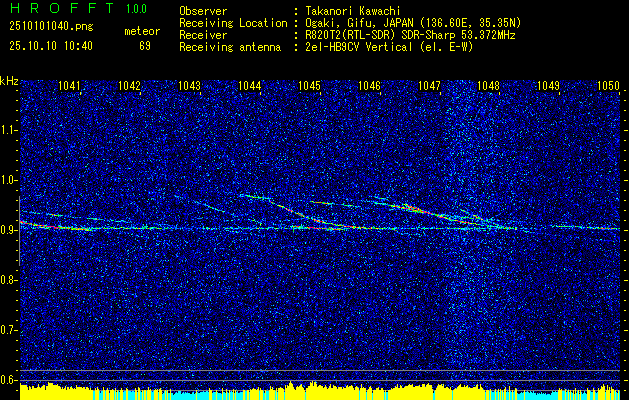This screenshot has width=629, height=400.
Task: Click time marker 1042
Action: point(130,86)
